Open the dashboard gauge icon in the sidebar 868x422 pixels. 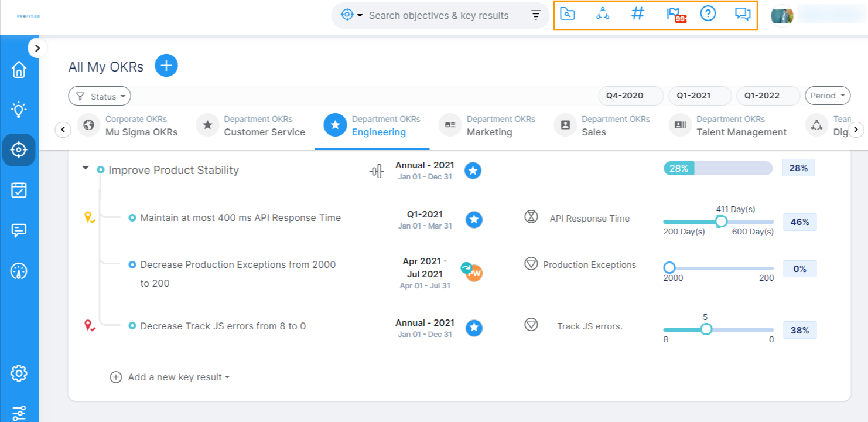pyautogui.click(x=19, y=271)
